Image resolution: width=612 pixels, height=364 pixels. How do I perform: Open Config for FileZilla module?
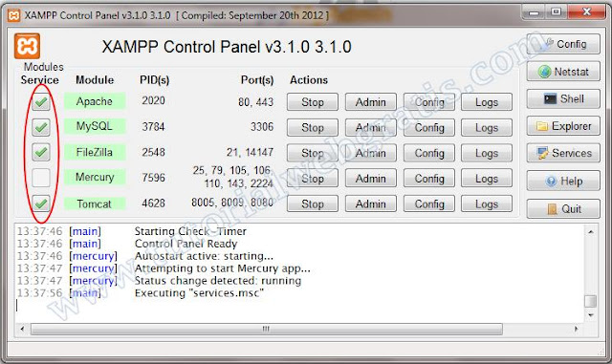pos(429,153)
